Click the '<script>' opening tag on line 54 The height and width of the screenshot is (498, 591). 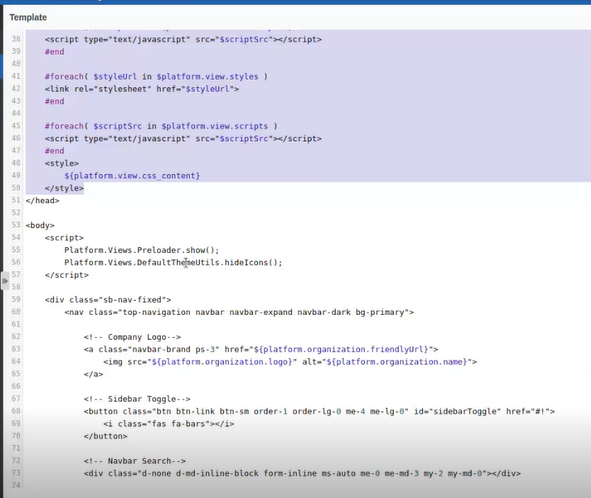pyautogui.click(x=64, y=238)
